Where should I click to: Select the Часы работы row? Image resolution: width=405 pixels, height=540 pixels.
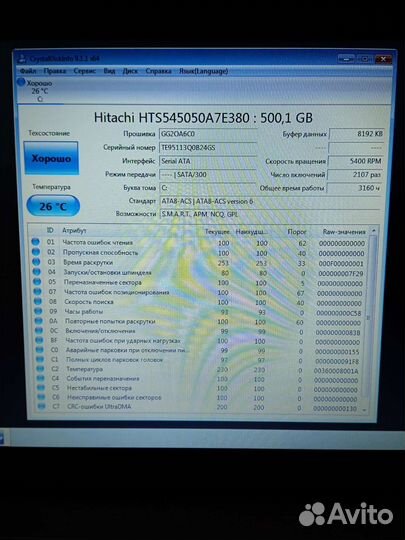point(199,312)
